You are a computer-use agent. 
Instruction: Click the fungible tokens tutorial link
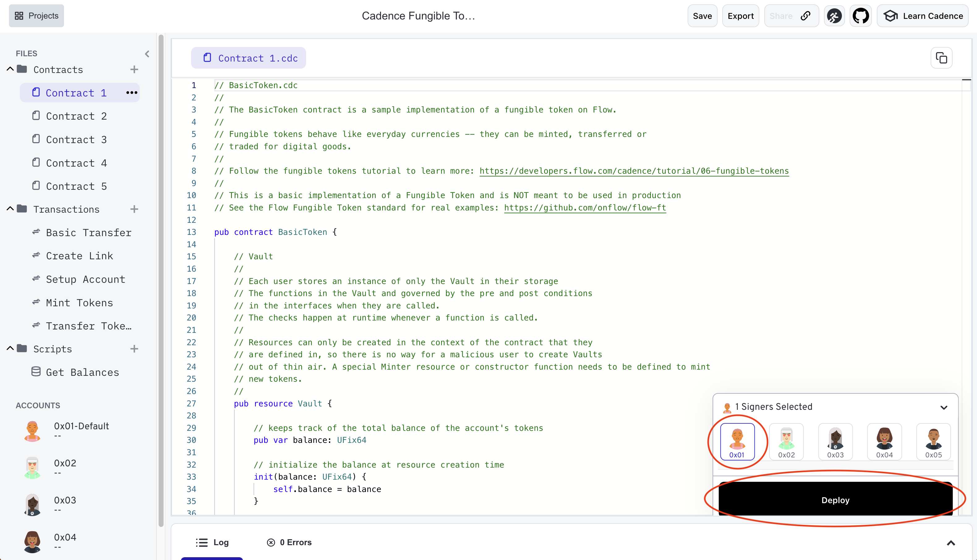click(x=634, y=170)
